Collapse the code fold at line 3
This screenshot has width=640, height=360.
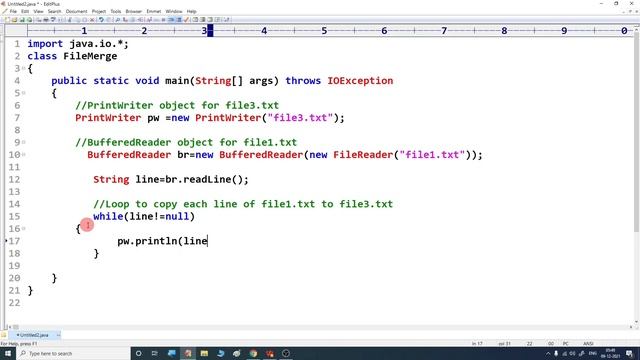click(24, 68)
